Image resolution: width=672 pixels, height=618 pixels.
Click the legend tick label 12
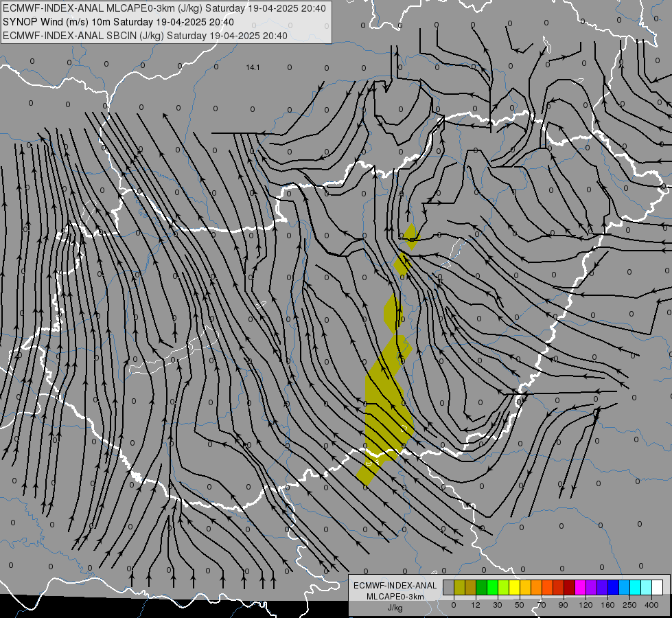475,605
